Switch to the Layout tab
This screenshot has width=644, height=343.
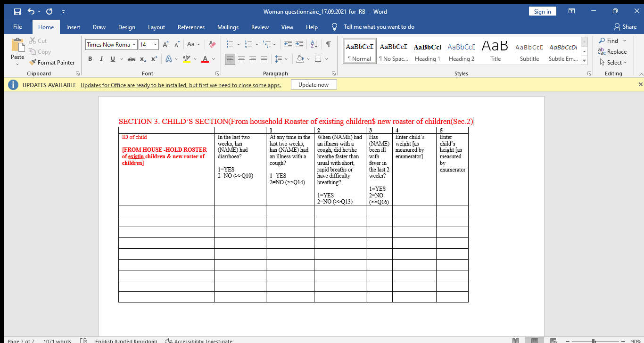click(x=157, y=27)
